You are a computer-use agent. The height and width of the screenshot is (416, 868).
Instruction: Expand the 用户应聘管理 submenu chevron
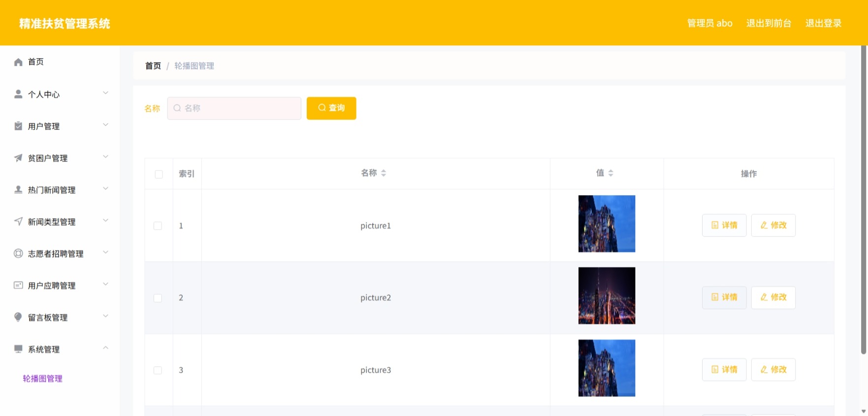point(105,284)
